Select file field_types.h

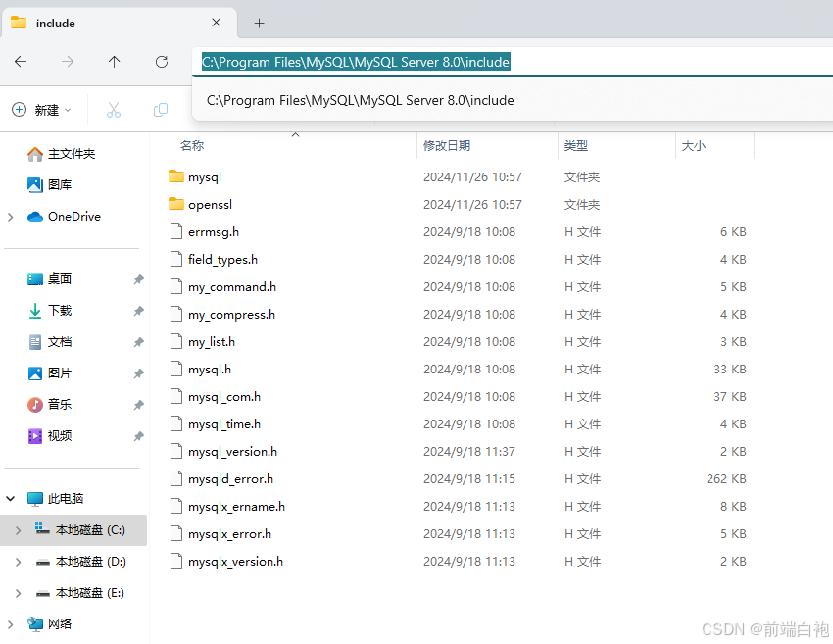[x=214, y=260]
